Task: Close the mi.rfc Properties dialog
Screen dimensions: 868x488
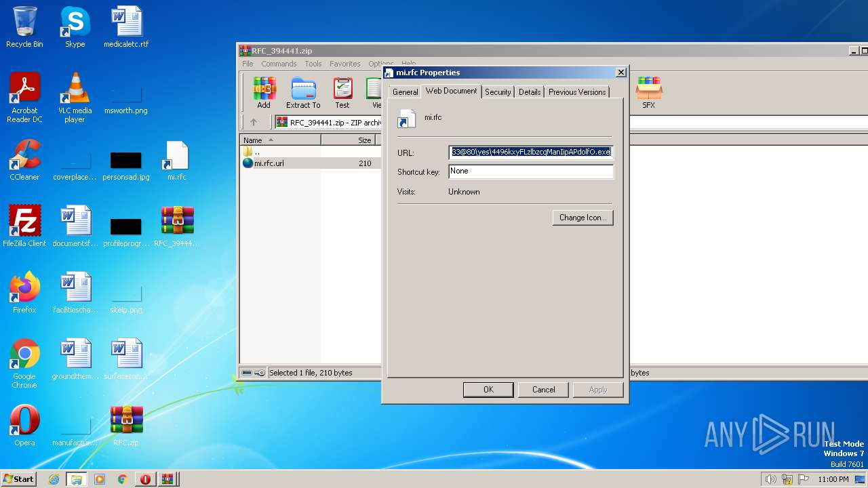Action: coord(620,73)
